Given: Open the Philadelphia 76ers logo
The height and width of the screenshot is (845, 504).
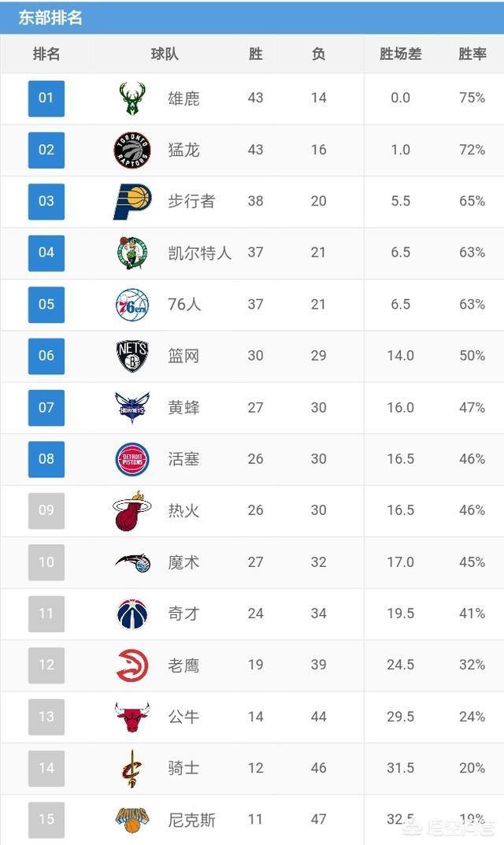Looking at the screenshot, I should (132, 304).
